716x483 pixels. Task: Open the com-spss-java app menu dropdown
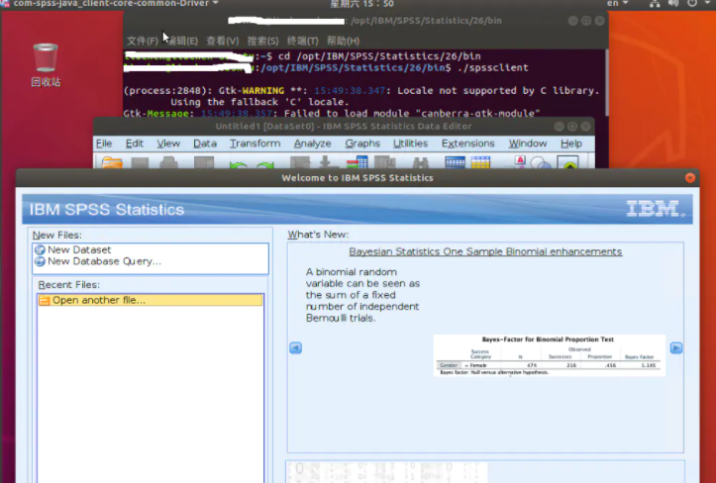tap(116, 4)
